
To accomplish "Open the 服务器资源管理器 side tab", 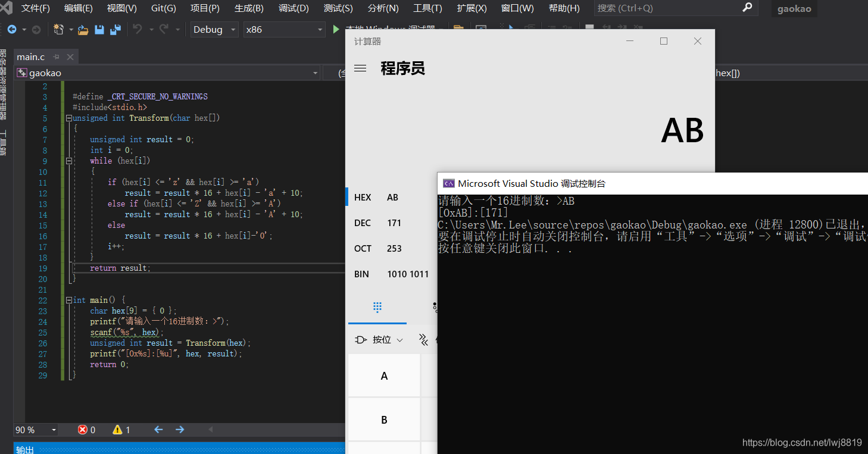I will click(x=3, y=84).
